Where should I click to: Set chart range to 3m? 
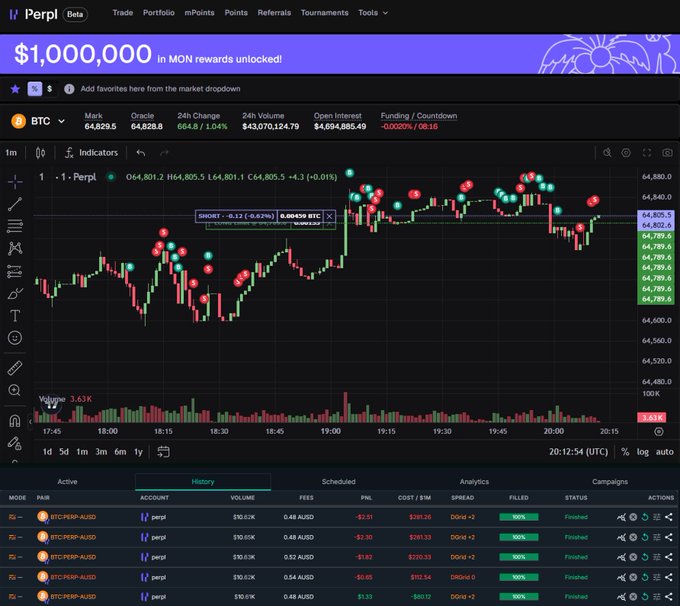[x=101, y=452]
